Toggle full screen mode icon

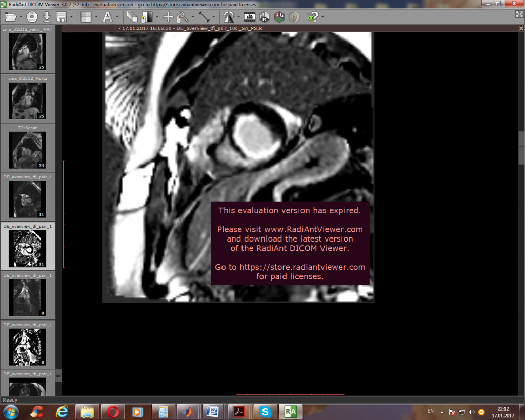pyautogui.click(x=519, y=14)
